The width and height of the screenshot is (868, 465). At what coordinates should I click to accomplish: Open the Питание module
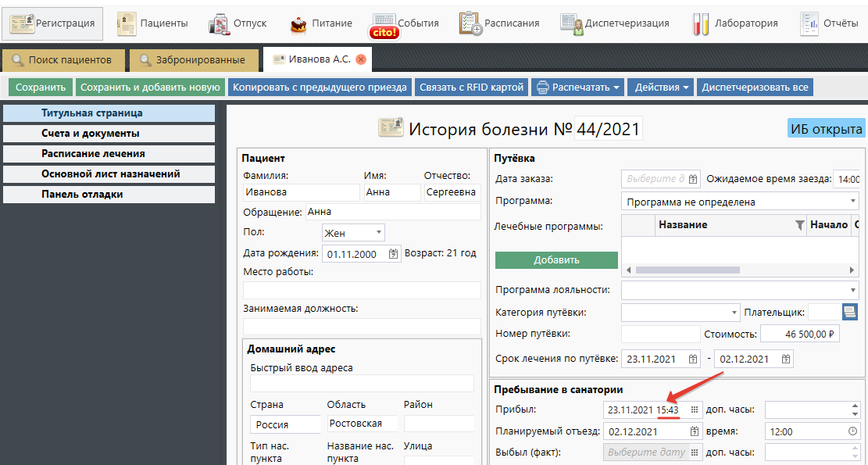click(x=320, y=23)
